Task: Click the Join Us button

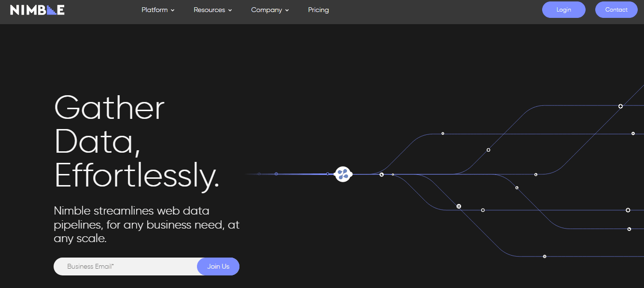Action: pos(218,266)
